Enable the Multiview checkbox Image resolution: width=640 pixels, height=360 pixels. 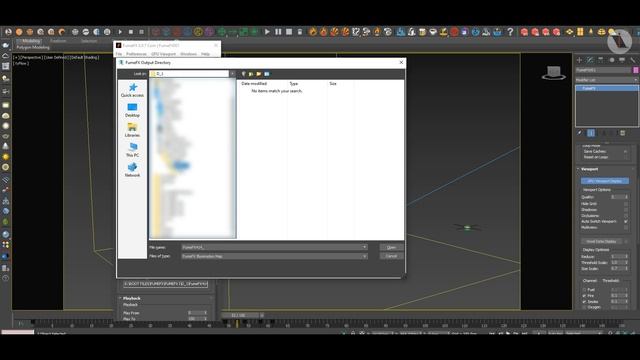626,227
